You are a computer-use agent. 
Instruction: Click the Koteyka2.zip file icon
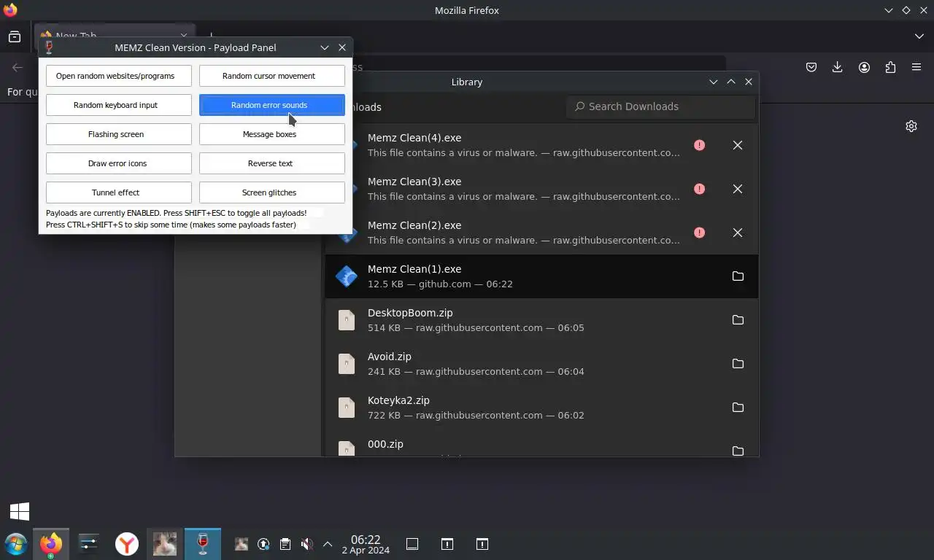346,408
